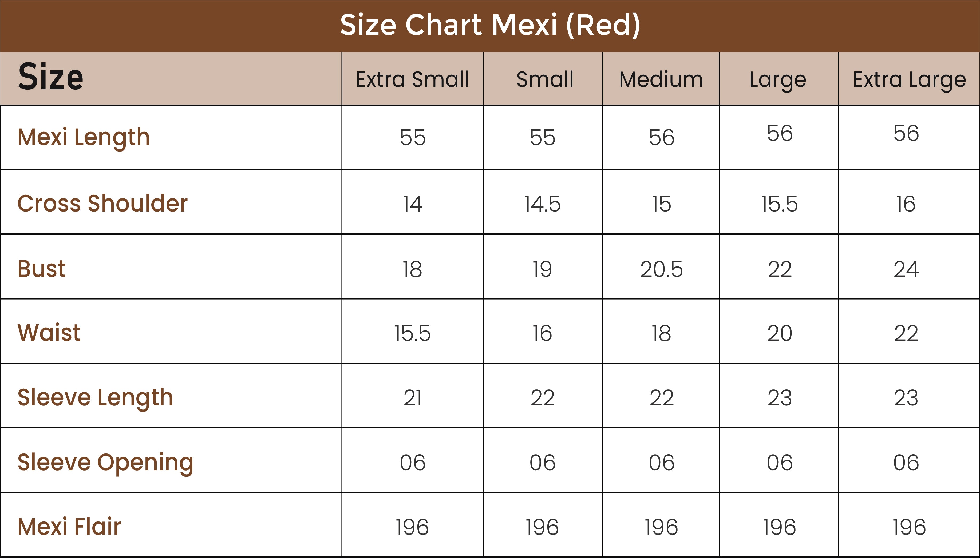This screenshot has width=980, height=558.
Task: Click the Small column header
Action: click(x=544, y=80)
